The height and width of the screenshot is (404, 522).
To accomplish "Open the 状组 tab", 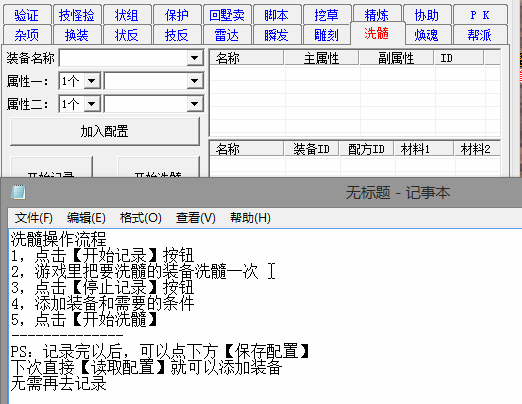I will (127, 15).
